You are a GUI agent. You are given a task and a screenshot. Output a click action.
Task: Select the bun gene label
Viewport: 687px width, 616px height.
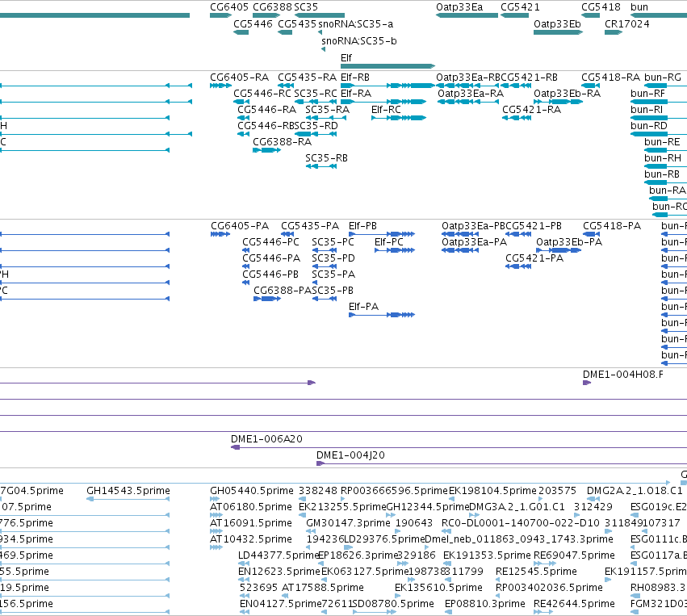(639, 7)
